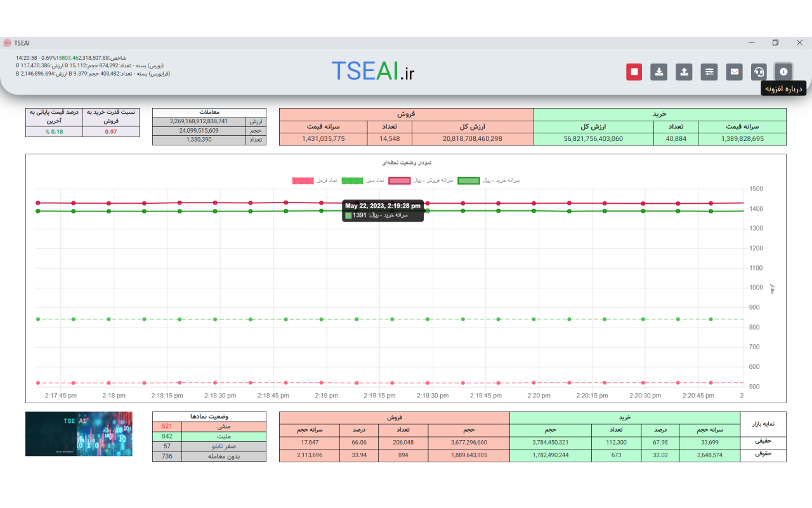This screenshot has width=812, height=508.
Task: Click the red stop recording button
Action: [634, 72]
